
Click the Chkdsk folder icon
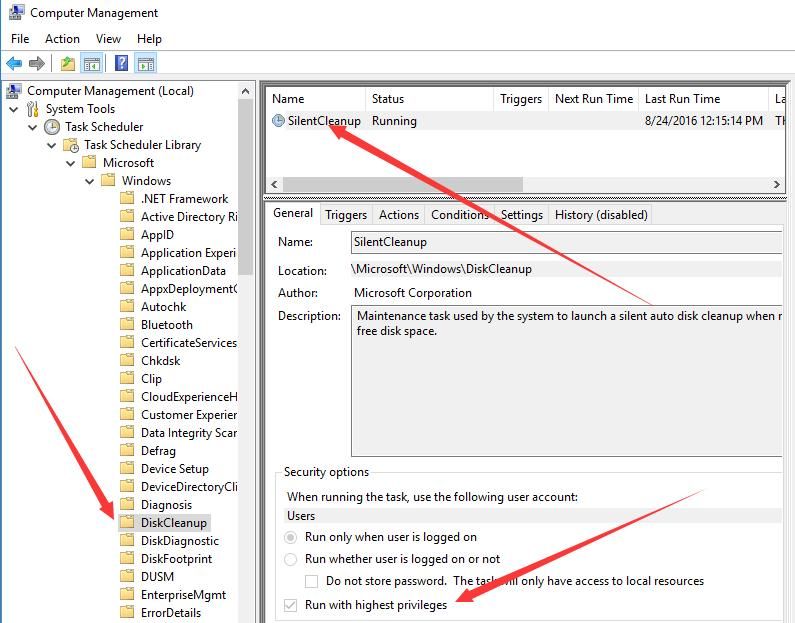(127, 360)
